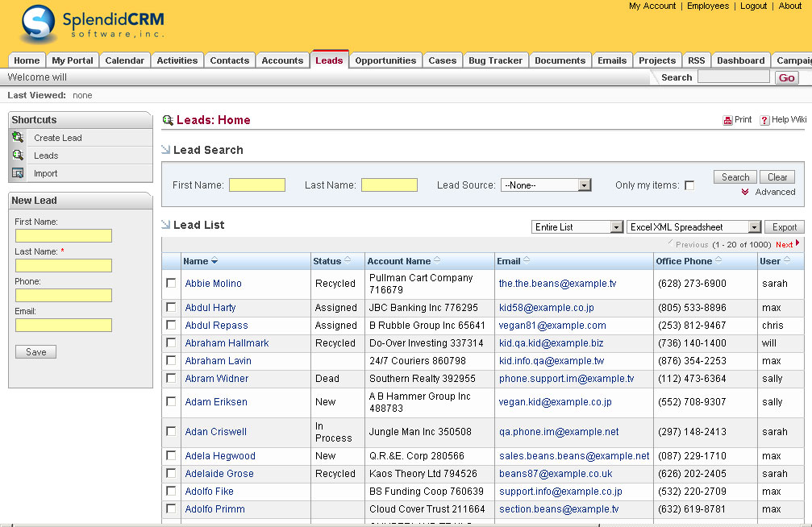Click the Create Lead shortcut icon

coord(18,138)
